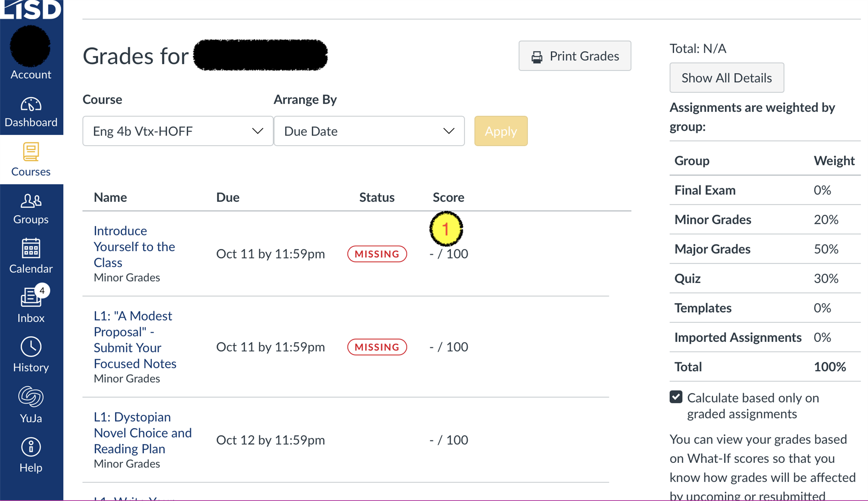This screenshot has width=868, height=501.
Task: Click the Major Grades group row
Action: click(765, 249)
